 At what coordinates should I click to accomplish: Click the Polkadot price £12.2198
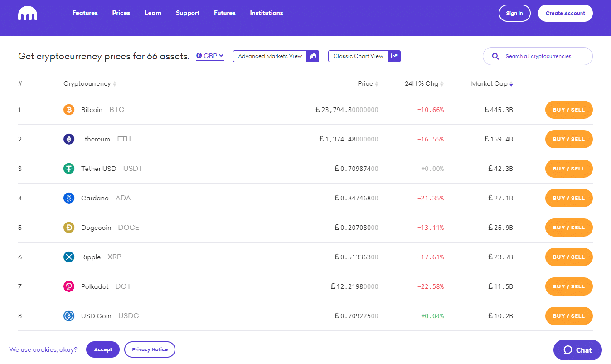[x=354, y=286]
